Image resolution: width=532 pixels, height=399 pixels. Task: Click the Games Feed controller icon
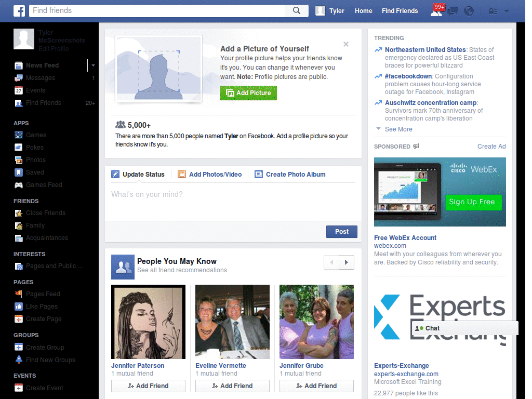click(x=19, y=185)
